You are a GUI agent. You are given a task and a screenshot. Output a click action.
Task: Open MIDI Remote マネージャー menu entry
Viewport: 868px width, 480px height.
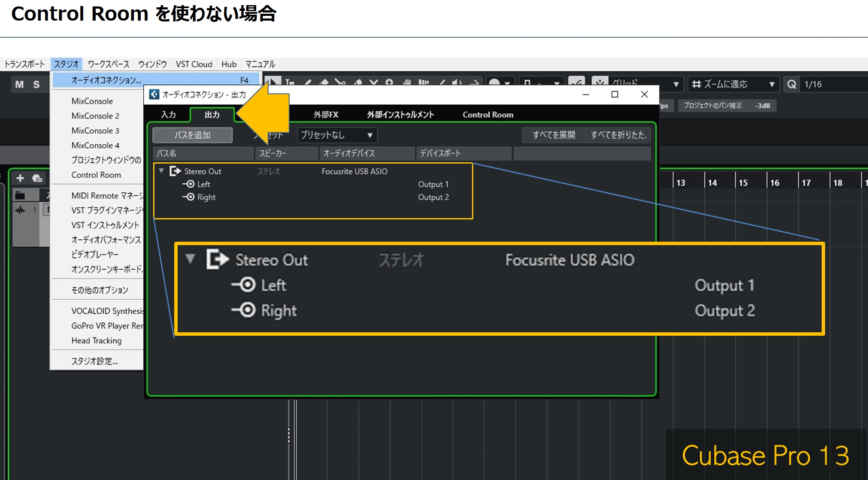[x=107, y=195]
